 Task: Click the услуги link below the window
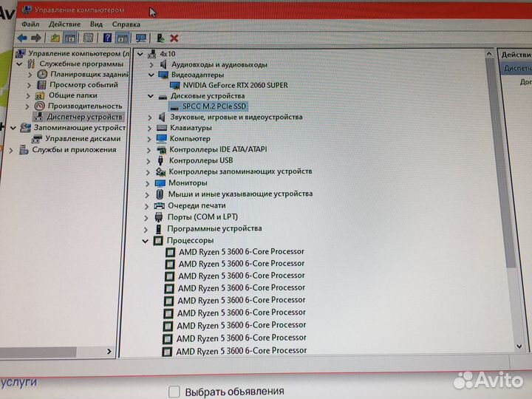[x=18, y=383]
